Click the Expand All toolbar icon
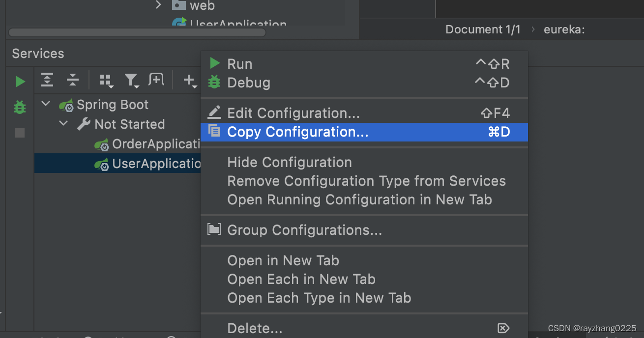The width and height of the screenshot is (644, 338). click(x=47, y=80)
